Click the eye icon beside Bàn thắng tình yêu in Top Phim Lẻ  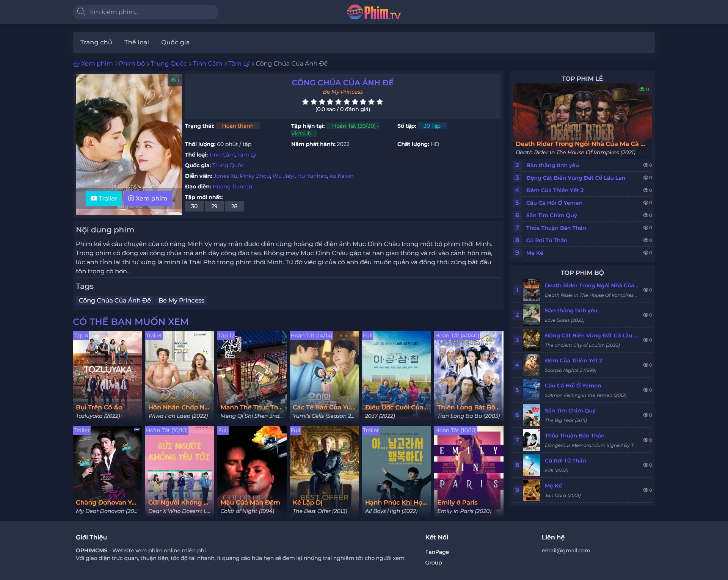click(x=645, y=165)
